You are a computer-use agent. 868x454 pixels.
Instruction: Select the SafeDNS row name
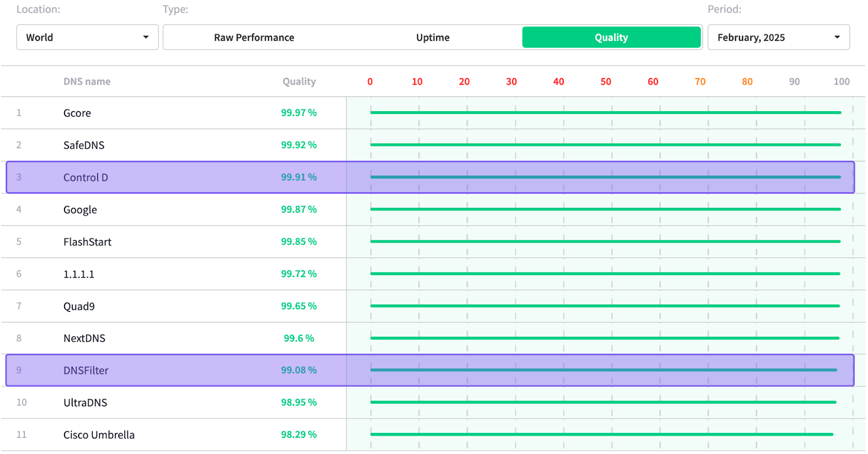click(84, 145)
